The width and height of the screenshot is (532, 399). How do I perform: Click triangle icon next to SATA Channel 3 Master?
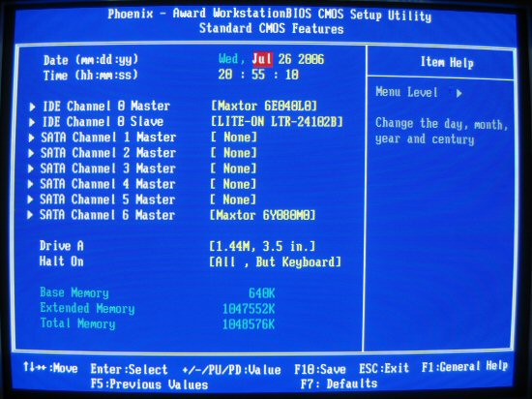tap(31, 169)
